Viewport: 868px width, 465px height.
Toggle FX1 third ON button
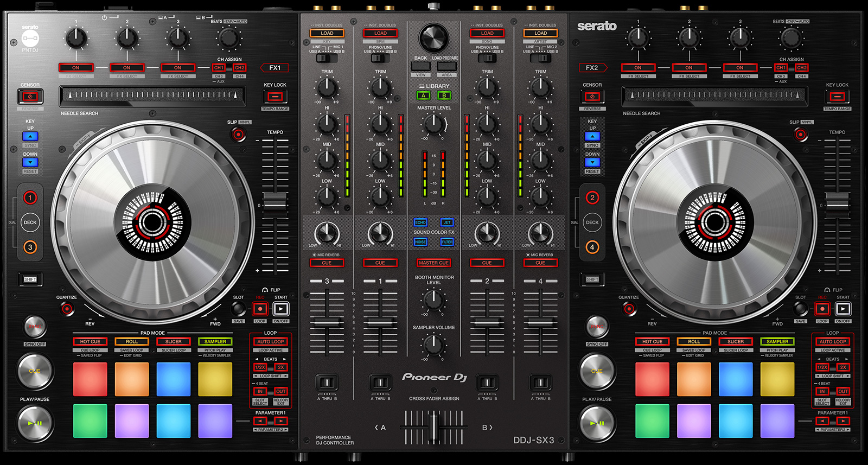(178, 68)
